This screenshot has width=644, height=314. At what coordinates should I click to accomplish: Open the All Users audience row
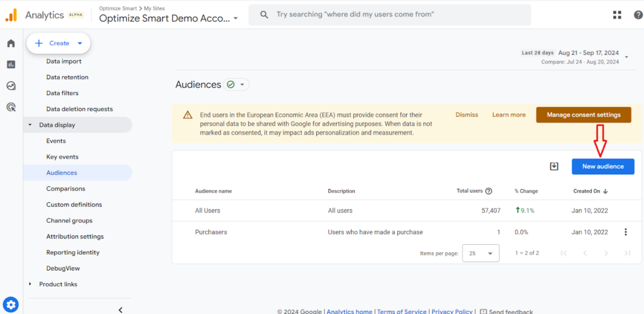coord(407,210)
